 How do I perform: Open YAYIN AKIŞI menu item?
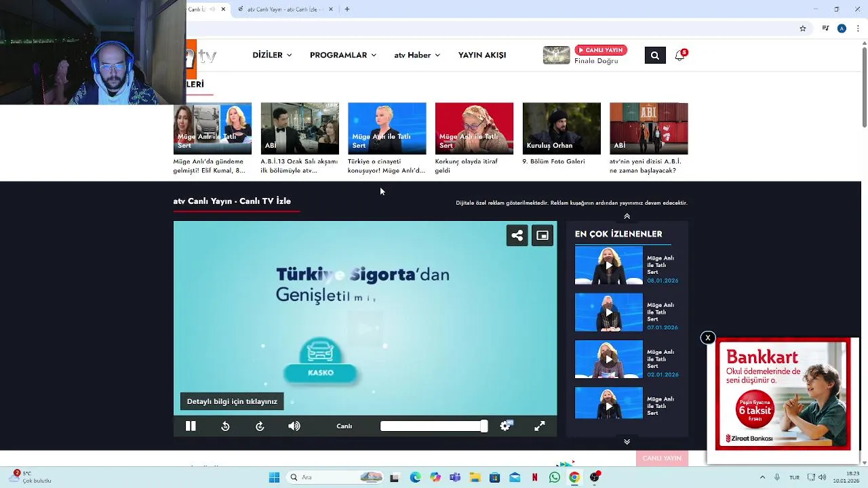482,55
